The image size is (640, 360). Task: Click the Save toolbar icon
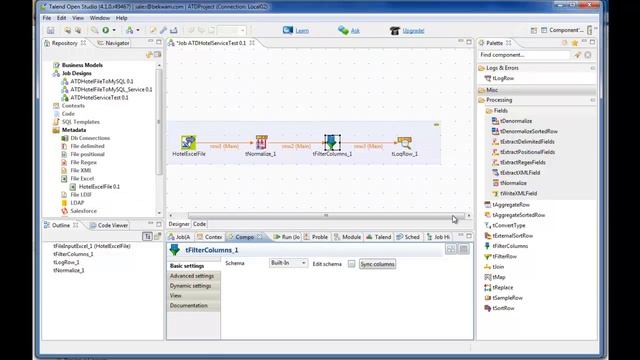click(51, 31)
